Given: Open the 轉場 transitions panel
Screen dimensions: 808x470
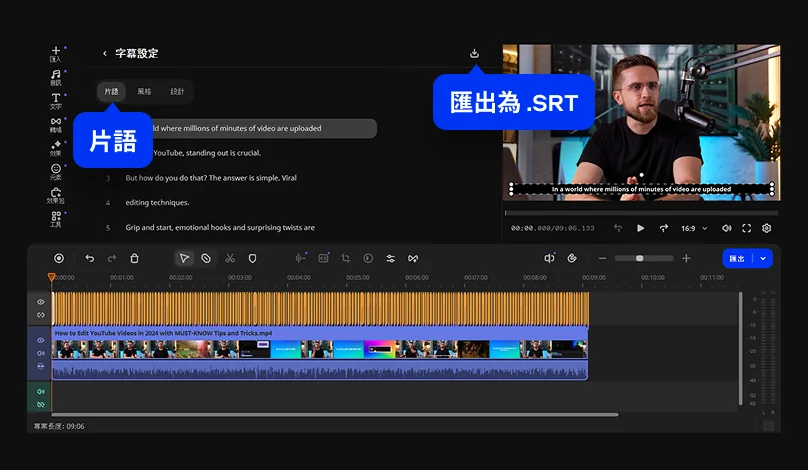Looking at the screenshot, I should pos(56,124).
